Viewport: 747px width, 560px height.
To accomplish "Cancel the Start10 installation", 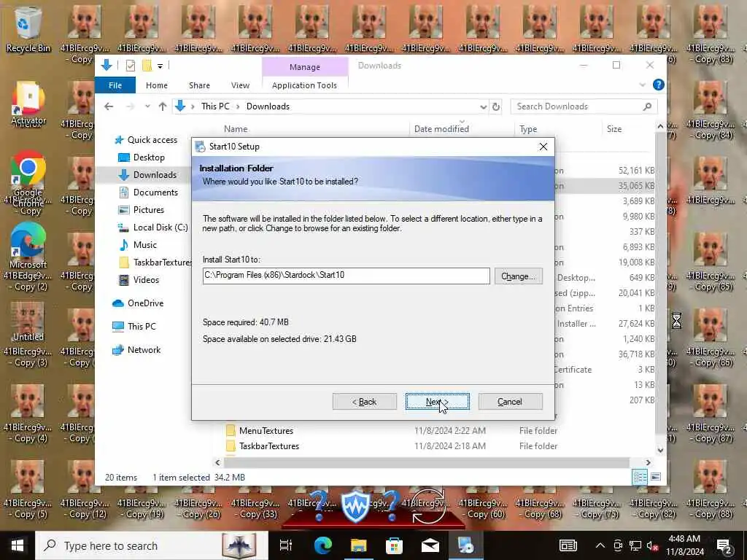I will tap(510, 402).
